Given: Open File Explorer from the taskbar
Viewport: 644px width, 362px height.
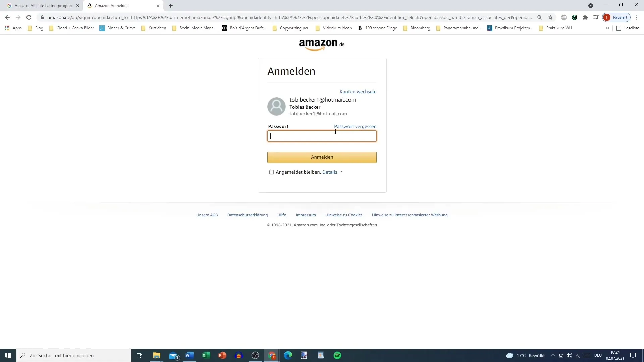Looking at the screenshot, I should click(157, 355).
